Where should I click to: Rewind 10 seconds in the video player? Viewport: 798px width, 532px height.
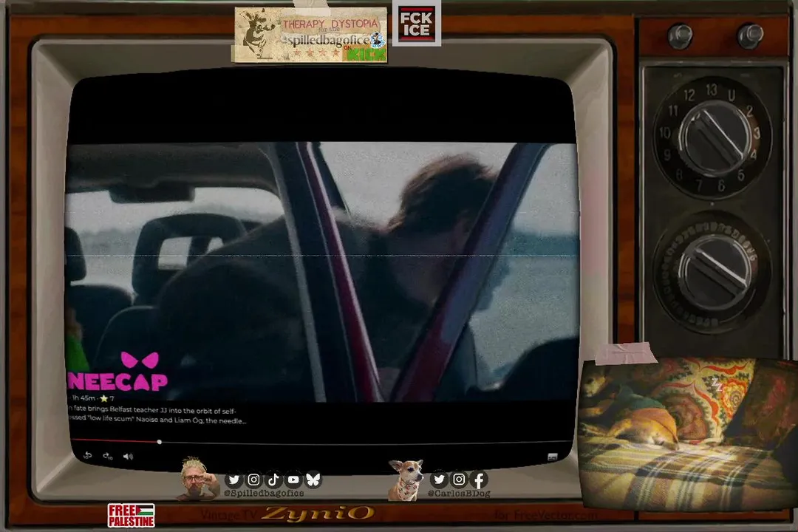coord(87,455)
